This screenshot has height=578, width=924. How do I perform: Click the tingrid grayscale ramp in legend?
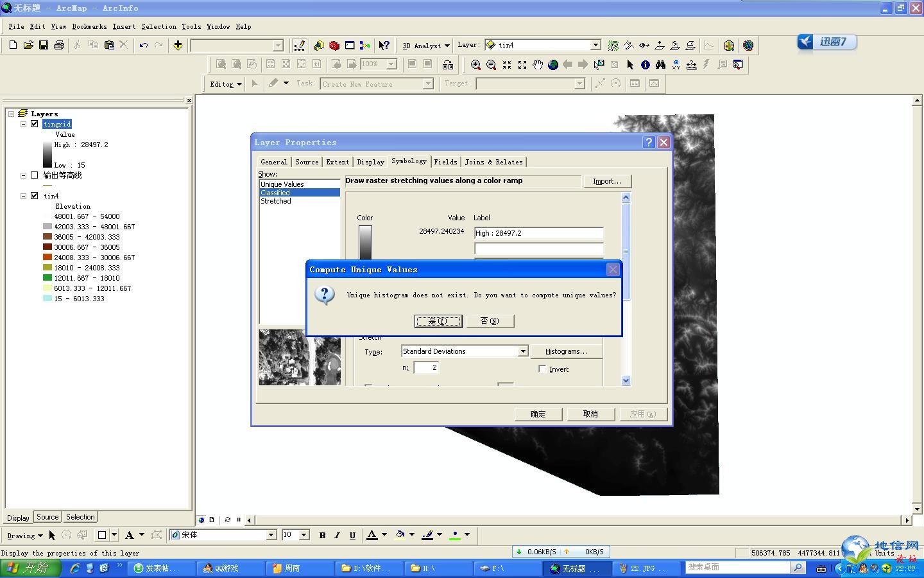(x=47, y=155)
